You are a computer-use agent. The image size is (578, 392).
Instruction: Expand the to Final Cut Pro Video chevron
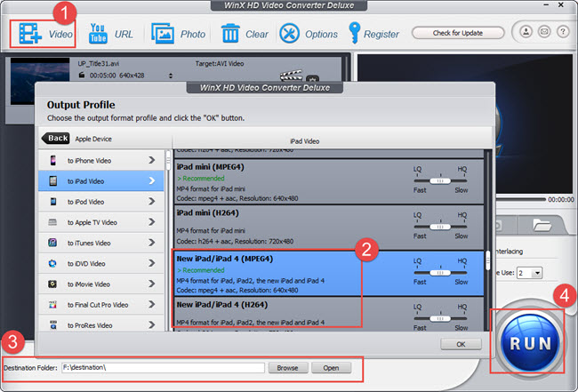[151, 305]
